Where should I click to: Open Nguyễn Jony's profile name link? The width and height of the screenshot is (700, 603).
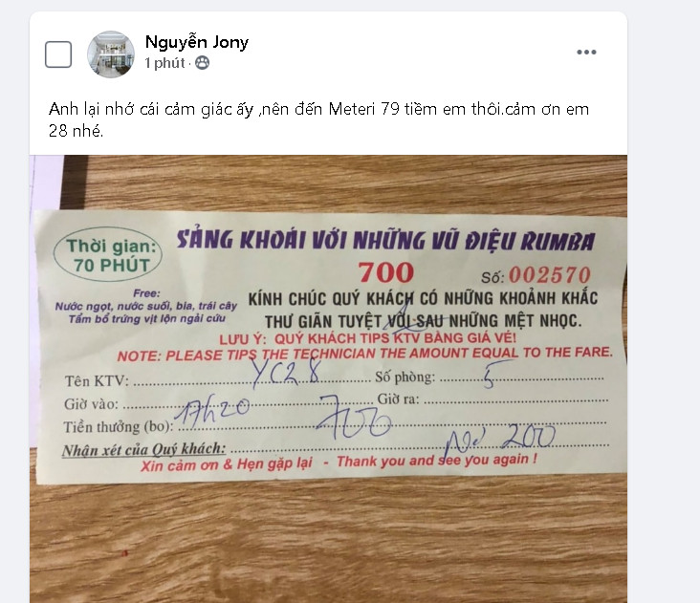point(196,42)
